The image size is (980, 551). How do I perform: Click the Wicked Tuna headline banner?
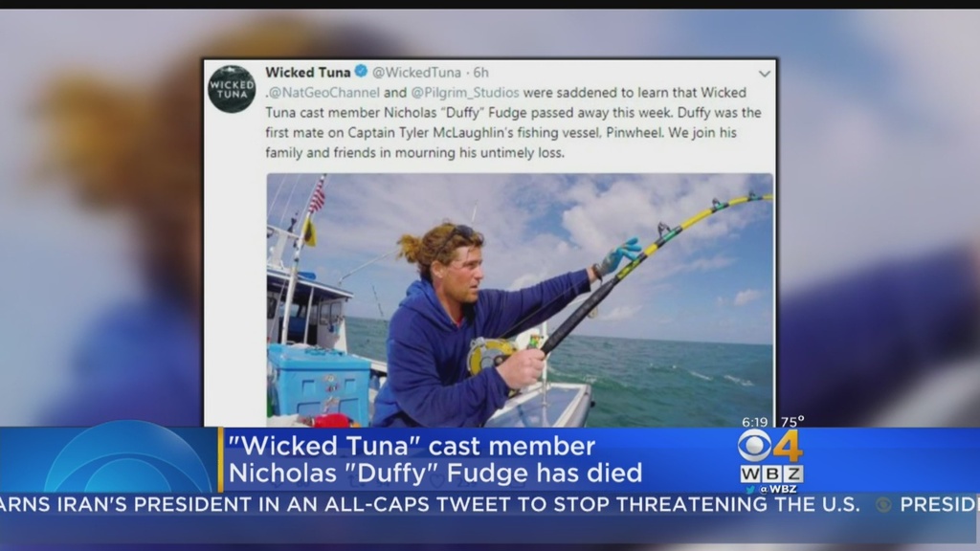[x=435, y=459]
